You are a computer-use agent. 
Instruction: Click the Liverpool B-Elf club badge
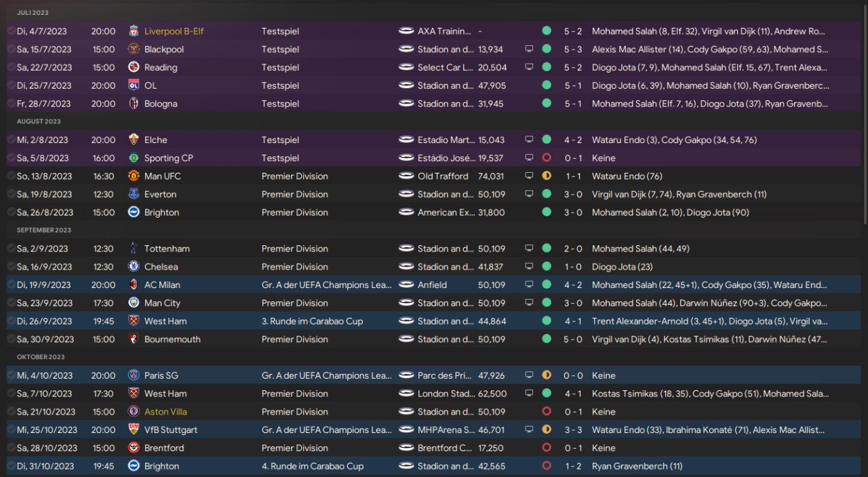pos(134,31)
